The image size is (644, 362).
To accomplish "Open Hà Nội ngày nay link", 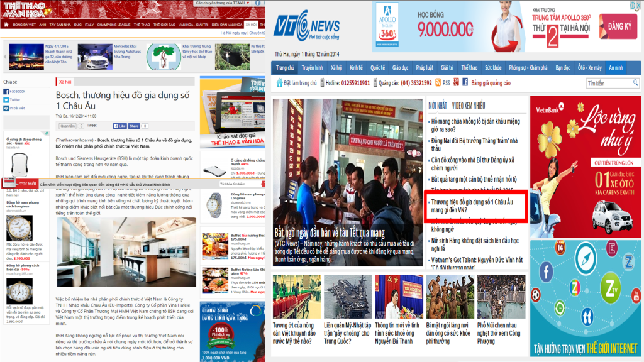I will coord(233,33).
